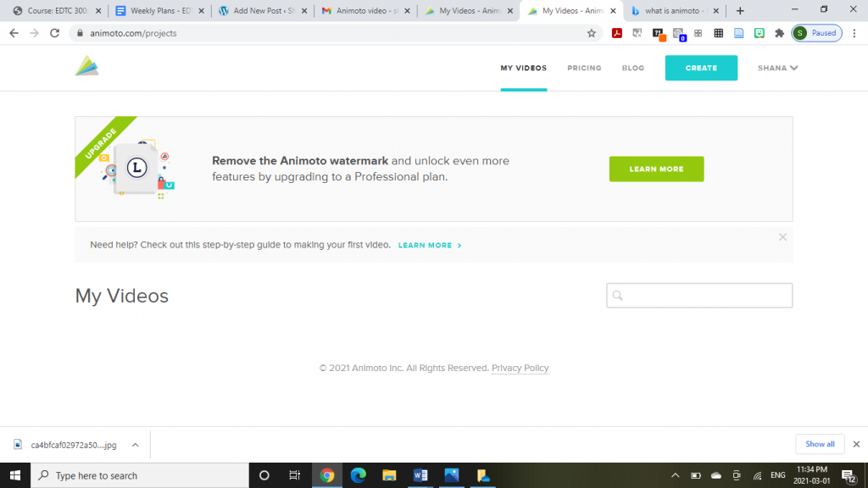Open the Photos app taskbar icon
Viewport: 868px width, 488px height.
pos(452,475)
